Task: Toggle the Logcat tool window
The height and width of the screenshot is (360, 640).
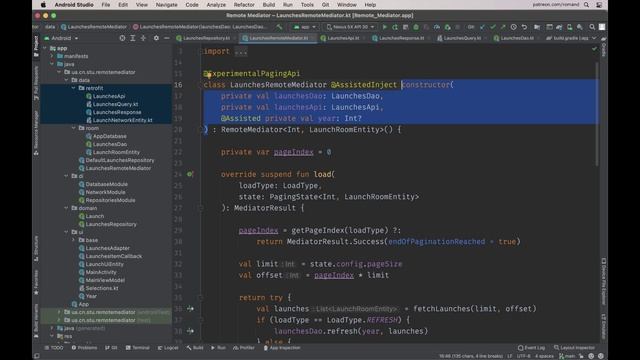Action: (x=168, y=348)
